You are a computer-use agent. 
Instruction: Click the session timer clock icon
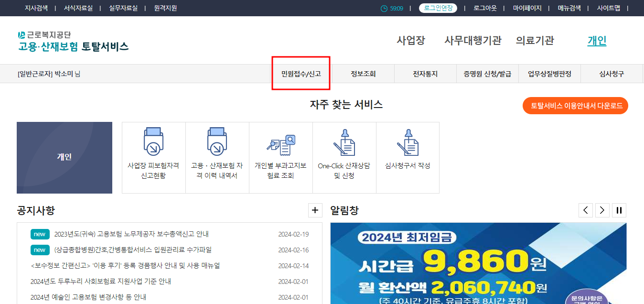[x=384, y=8]
